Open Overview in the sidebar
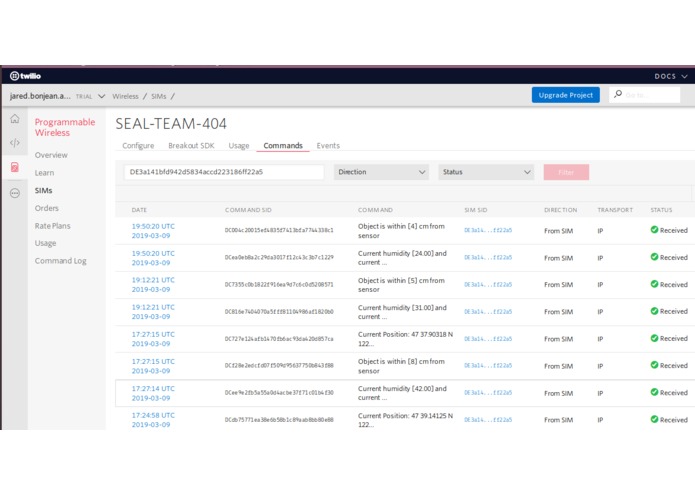The image size is (695, 494). tap(51, 155)
